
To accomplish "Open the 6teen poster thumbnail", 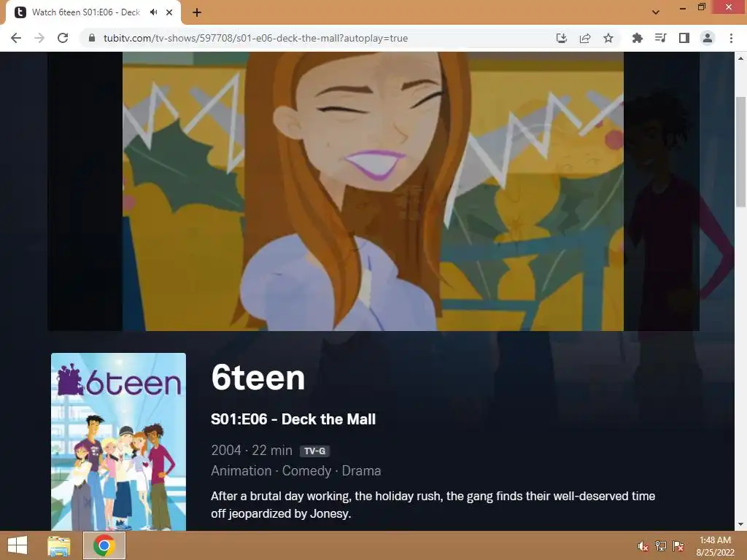I will coord(118,441).
